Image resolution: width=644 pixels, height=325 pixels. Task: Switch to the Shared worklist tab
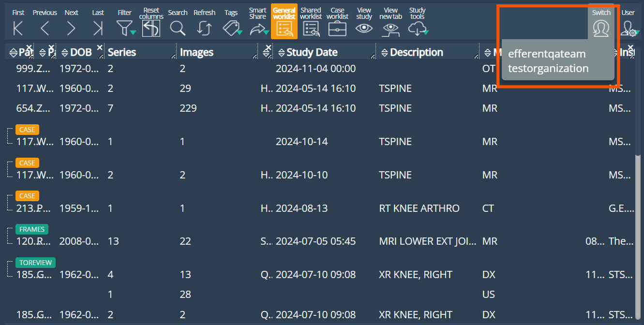(x=311, y=29)
